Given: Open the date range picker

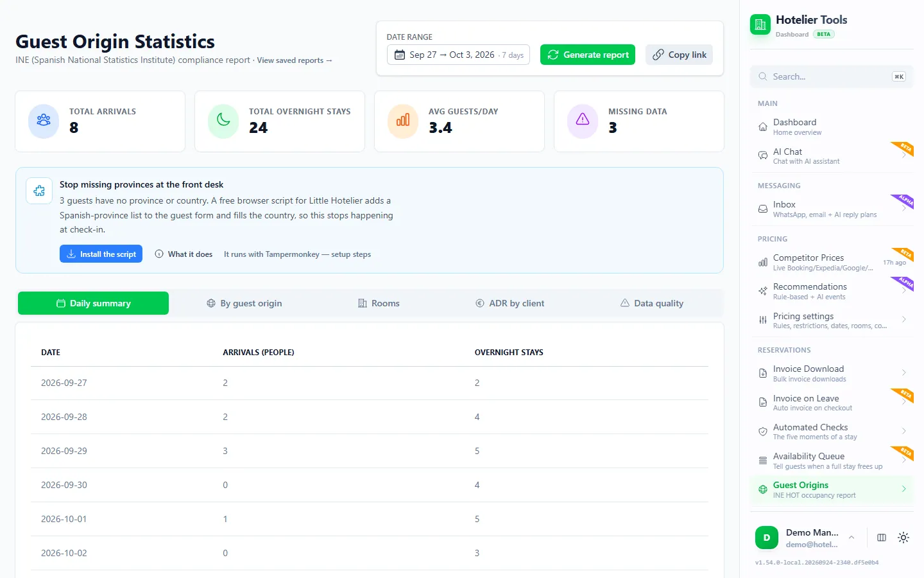Looking at the screenshot, I should pos(458,55).
